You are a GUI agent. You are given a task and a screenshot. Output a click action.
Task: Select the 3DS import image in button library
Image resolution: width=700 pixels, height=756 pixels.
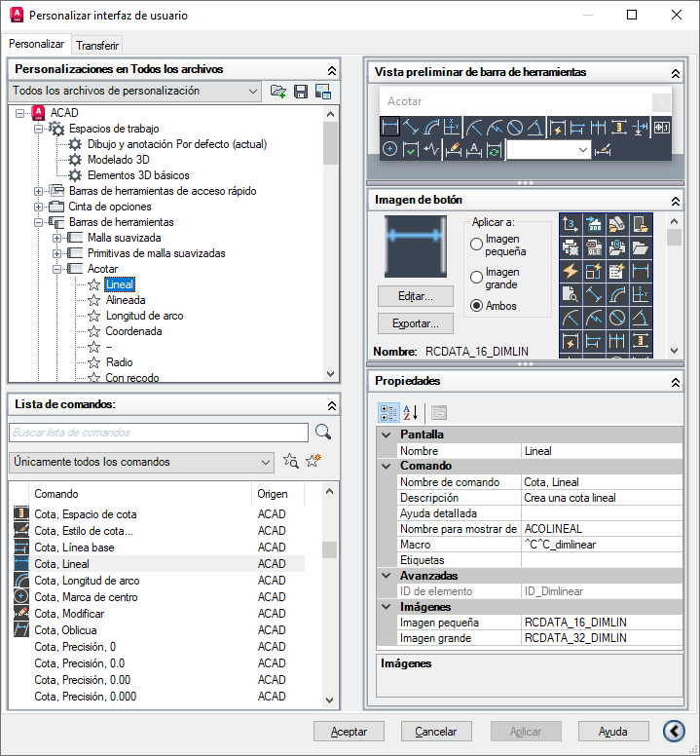pyautogui.click(x=594, y=225)
